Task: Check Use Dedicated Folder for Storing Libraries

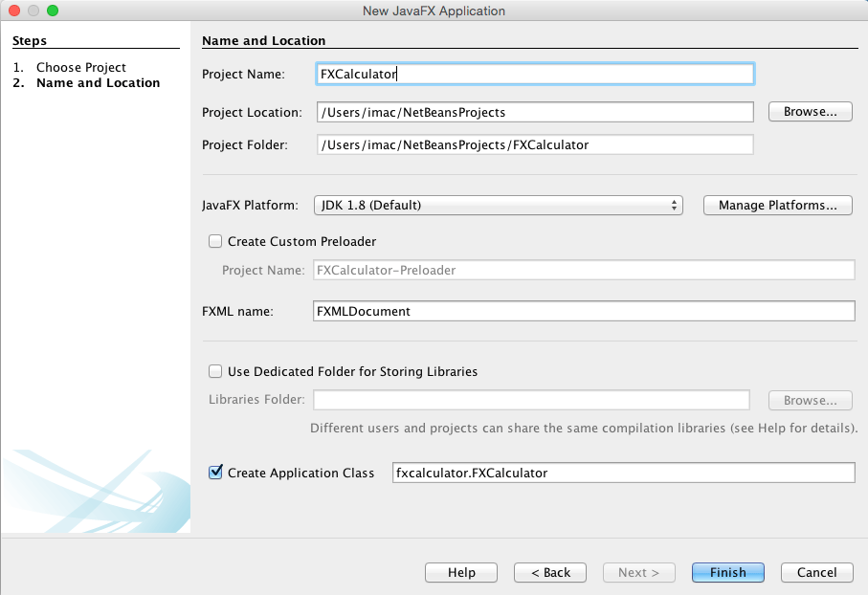Action: point(215,371)
